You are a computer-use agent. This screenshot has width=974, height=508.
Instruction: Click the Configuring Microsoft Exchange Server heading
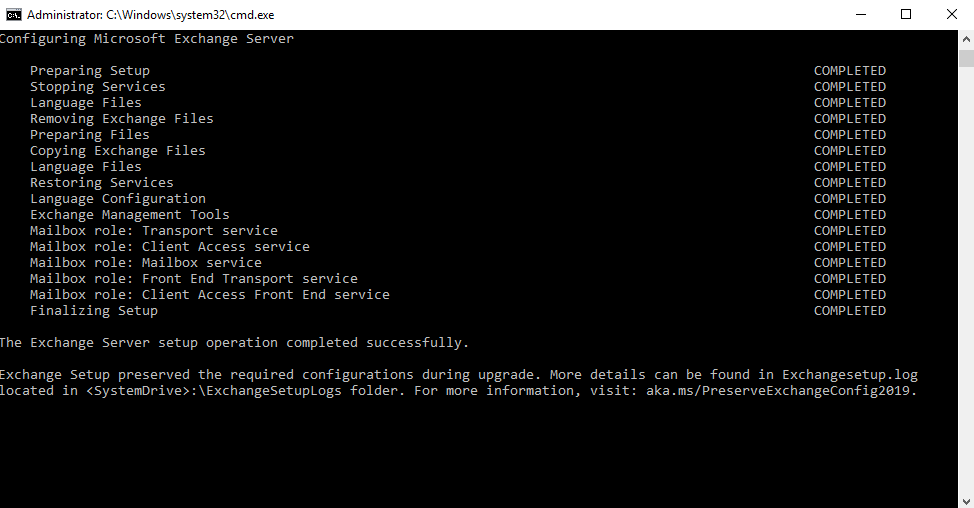(x=147, y=39)
